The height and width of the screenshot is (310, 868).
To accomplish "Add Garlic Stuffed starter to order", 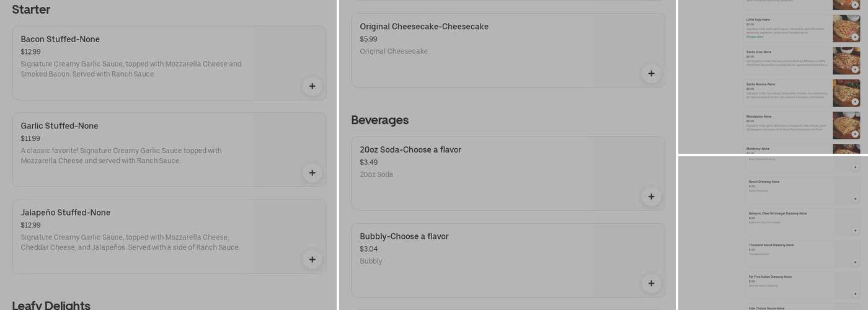I will [x=312, y=173].
